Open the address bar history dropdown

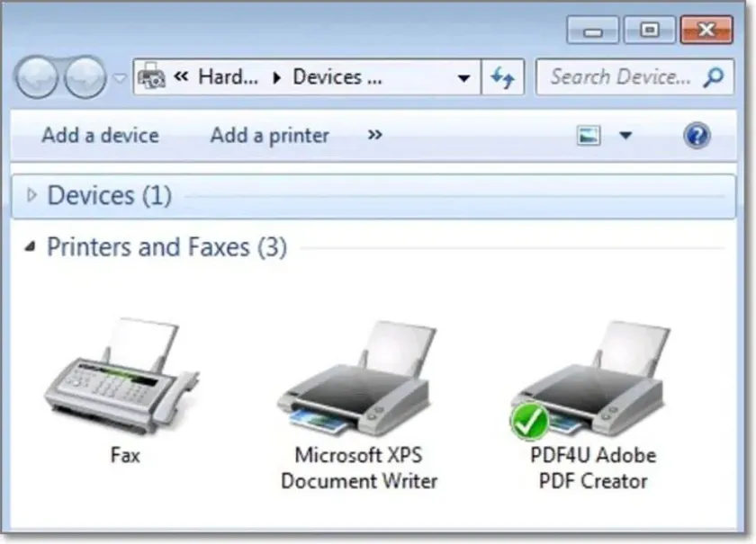click(463, 77)
